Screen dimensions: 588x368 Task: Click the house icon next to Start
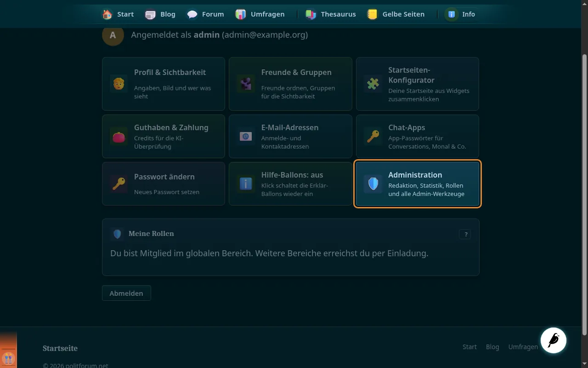click(x=107, y=14)
